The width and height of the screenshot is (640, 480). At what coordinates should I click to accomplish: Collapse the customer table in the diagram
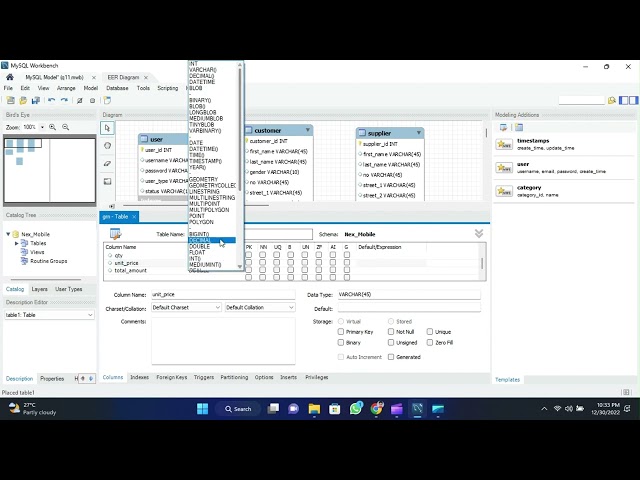308,130
